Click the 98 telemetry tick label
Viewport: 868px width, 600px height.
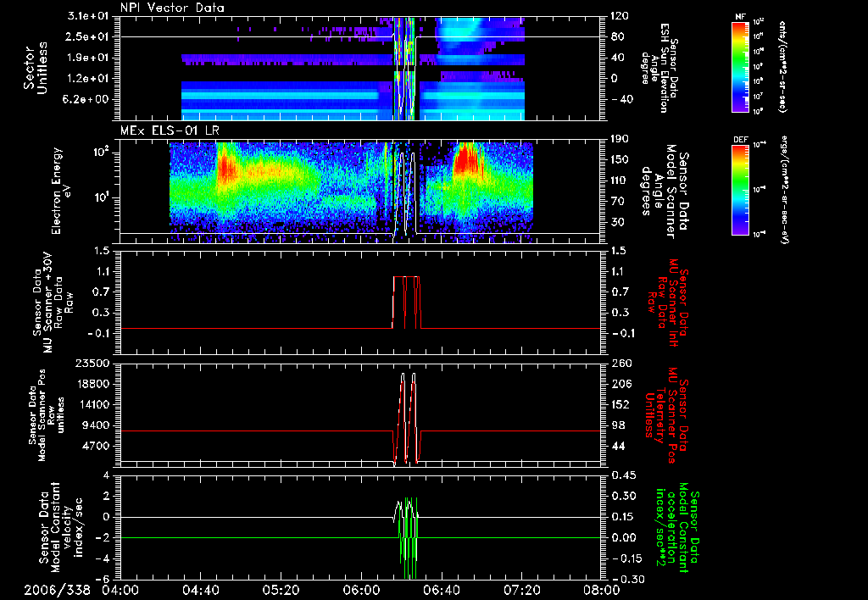click(x=617, y=425)
